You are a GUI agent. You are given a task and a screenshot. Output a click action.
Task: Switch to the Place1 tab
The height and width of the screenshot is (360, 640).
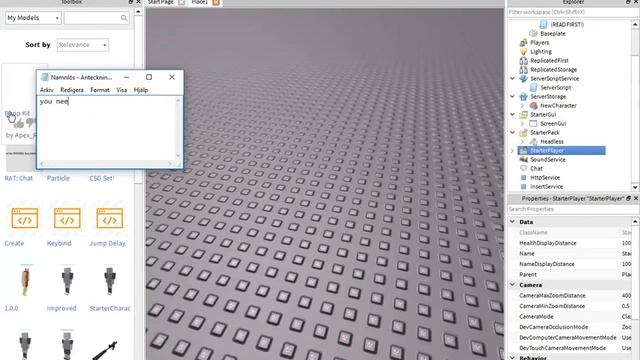(x=200, y=2)
